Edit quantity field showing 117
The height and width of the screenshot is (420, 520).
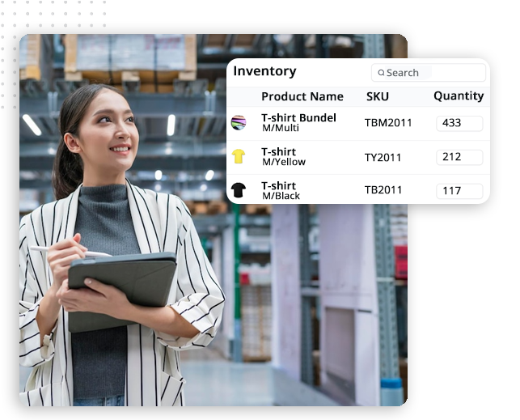click(x=459, y=191)
